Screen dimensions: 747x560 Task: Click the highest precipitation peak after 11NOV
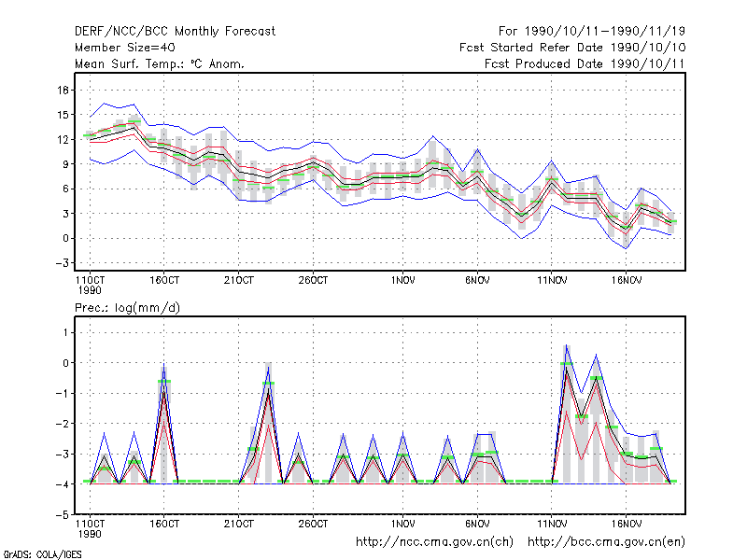pyautogui.click(x=566, y=345)
